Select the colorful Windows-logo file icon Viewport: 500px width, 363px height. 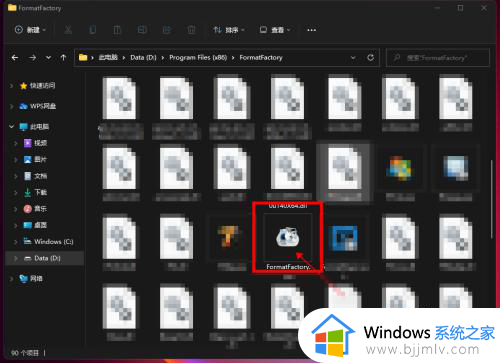click(399, 169)
